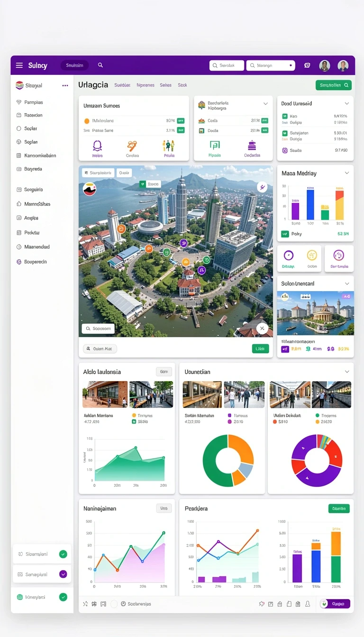Screen dimensions: 364x637
Task: Click the upper purple map pin near the plaza
Action: [x=183, y=243]
